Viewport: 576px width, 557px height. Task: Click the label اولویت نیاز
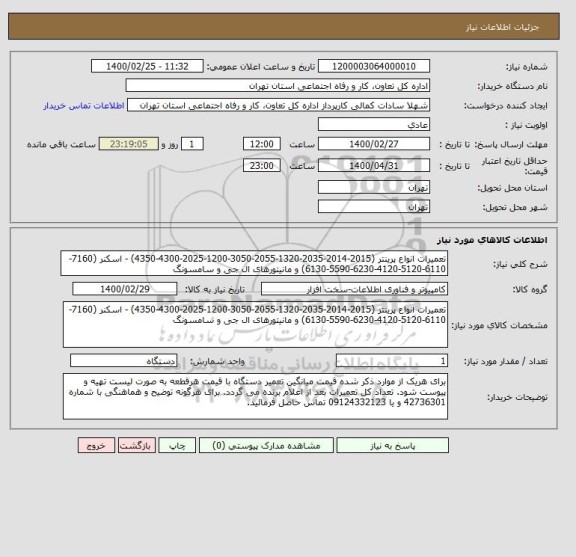[x=526, y=125]
